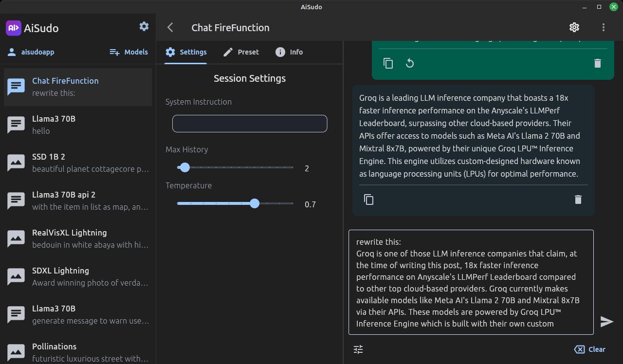The height and width of the screenshot is (364, 623).
Task: Copy the Groq response message
Action: point(368,200)
